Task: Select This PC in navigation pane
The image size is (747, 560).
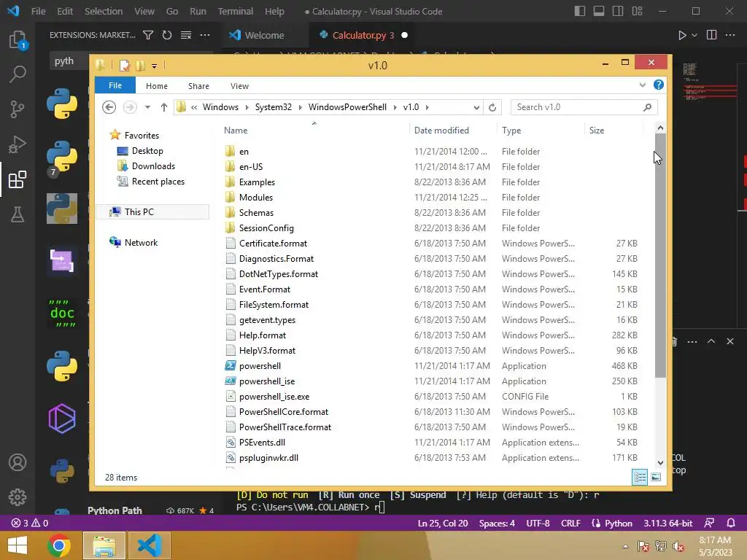Action: click(152, 212)
